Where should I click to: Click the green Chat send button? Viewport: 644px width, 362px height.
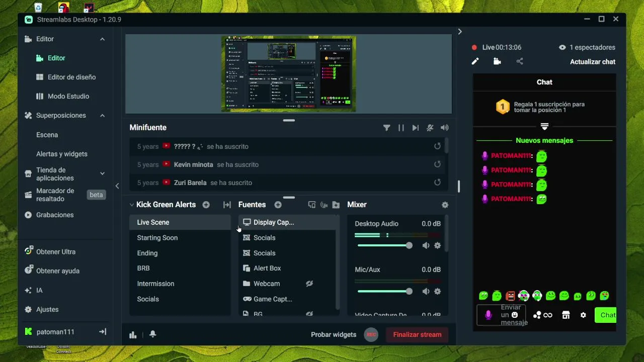click(x=605, y=315)
